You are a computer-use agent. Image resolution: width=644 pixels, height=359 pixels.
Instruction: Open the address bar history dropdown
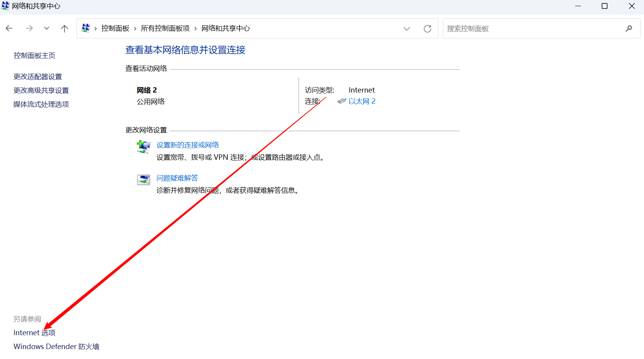(x=407, y=28)
